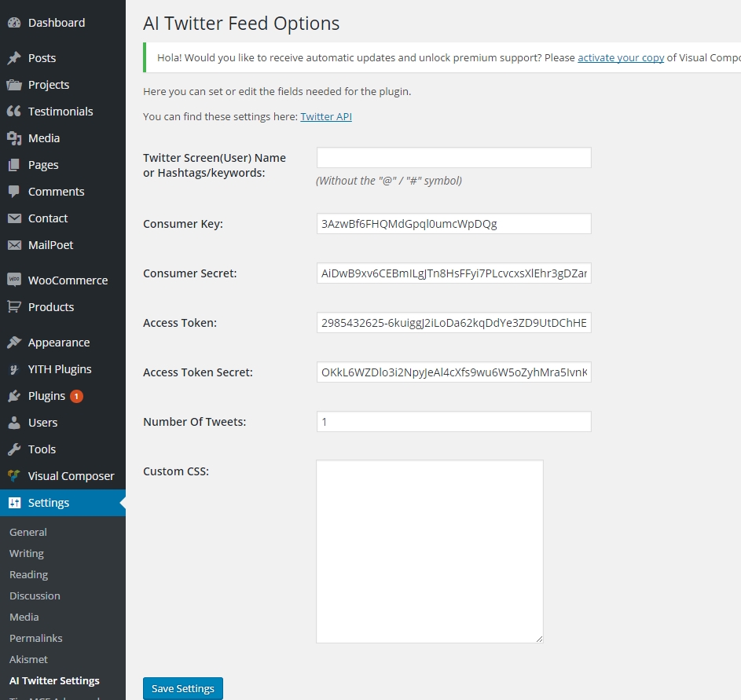
Task: Open the Writing settings page
Action: click(26, 553)
